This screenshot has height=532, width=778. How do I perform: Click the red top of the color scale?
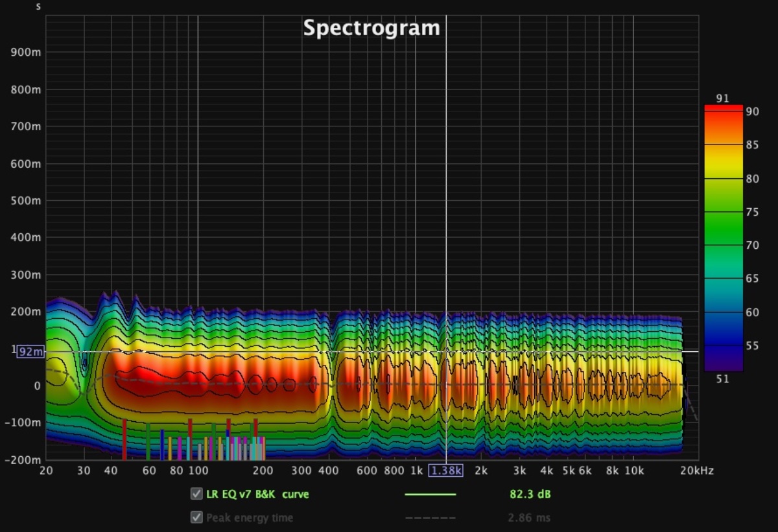point(723,109)
